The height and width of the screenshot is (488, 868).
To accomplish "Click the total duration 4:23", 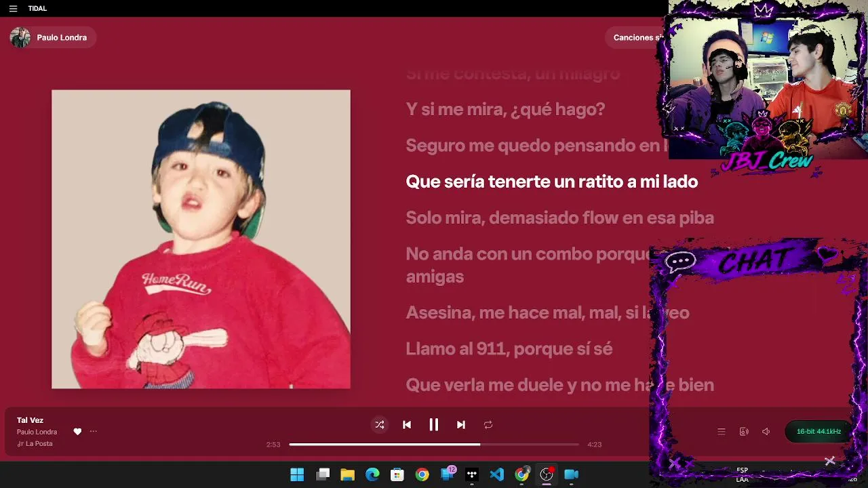I will (594, 445).
